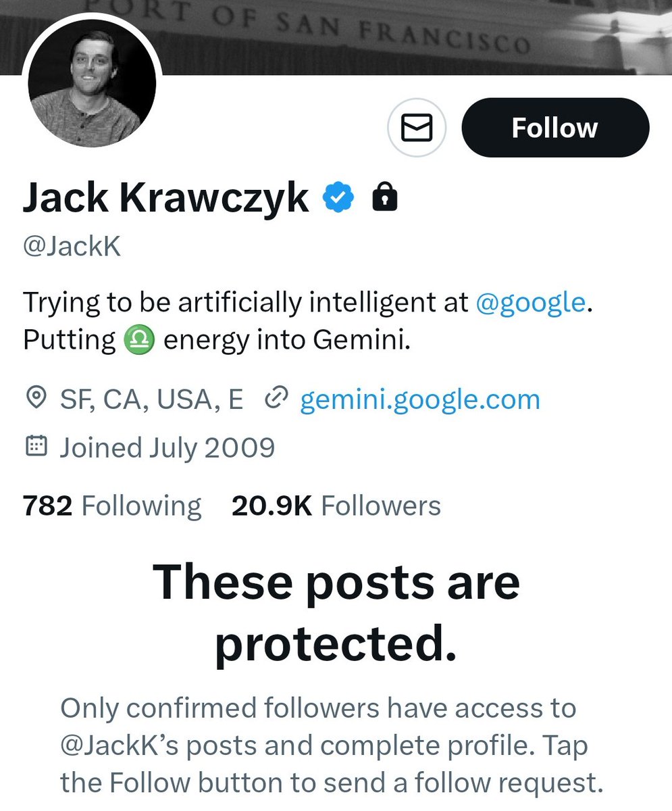
Task: Tap the green Libra emoji in bio
Action: [140, 341]
